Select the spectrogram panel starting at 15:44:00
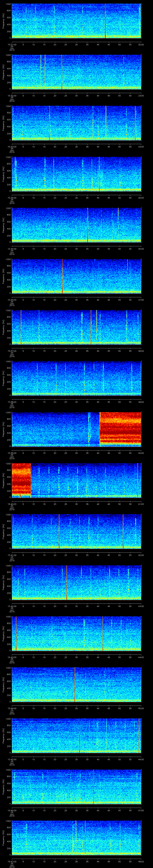The height and width of the screenshot is (868, 153). pyautogui.click(x=76, y=685)
